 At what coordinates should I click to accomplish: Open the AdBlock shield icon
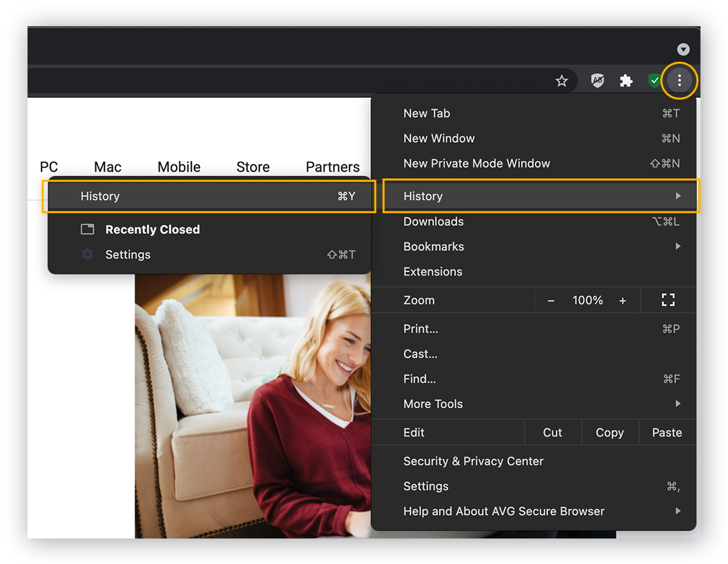[597, 80]
